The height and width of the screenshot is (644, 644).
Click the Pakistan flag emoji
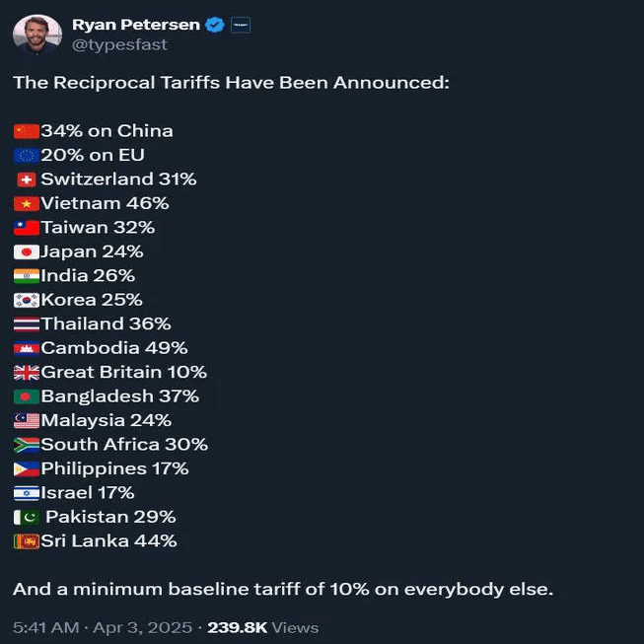pyautogui.click(x=27, y=517)
